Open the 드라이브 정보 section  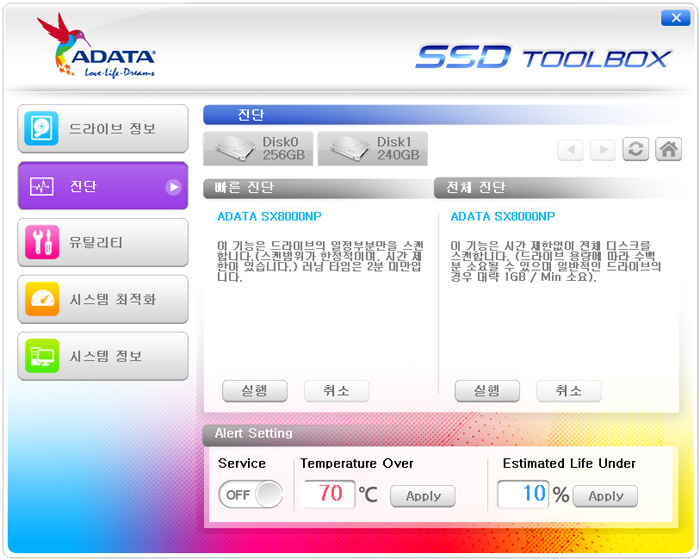(x=103, y=129)
